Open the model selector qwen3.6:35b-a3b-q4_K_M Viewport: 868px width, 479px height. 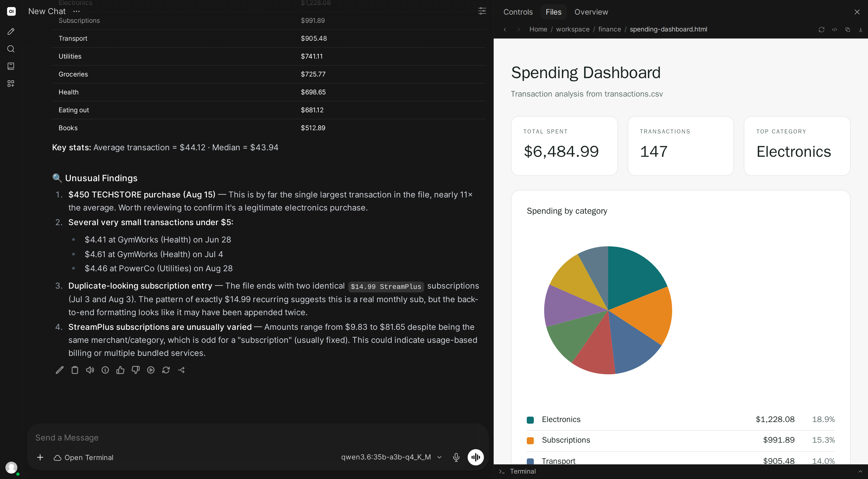391,457
